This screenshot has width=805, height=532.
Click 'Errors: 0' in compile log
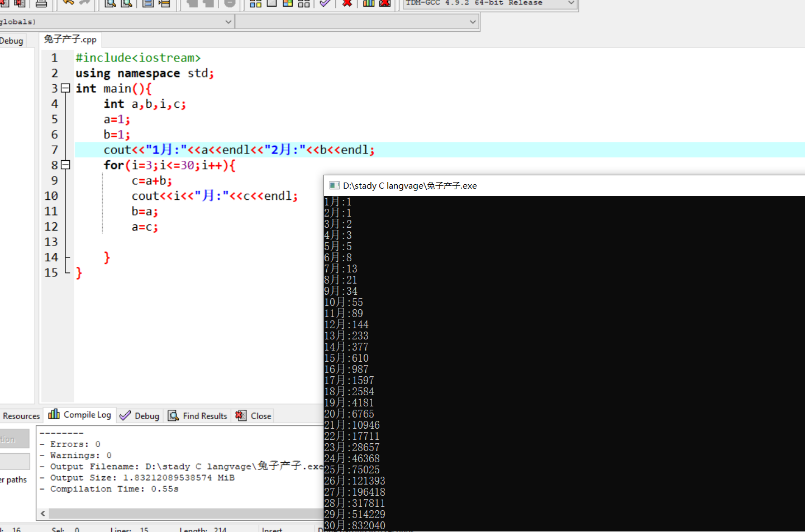[x=70, y=444]
